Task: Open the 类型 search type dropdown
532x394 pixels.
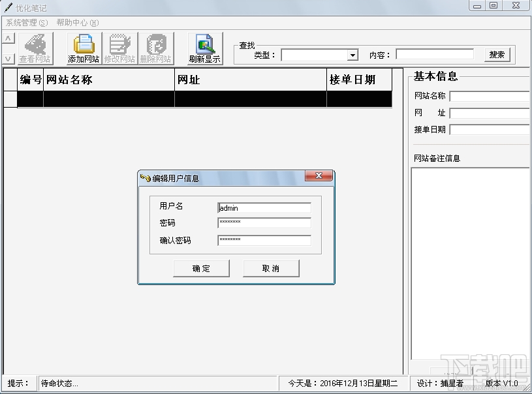Action: coord(352,55)
